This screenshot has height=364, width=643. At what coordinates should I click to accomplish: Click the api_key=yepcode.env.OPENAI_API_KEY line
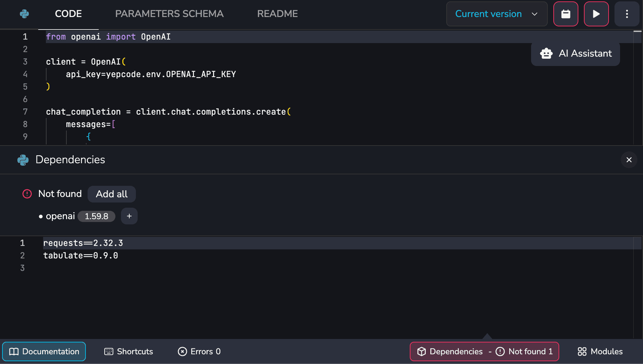point(151,74)
